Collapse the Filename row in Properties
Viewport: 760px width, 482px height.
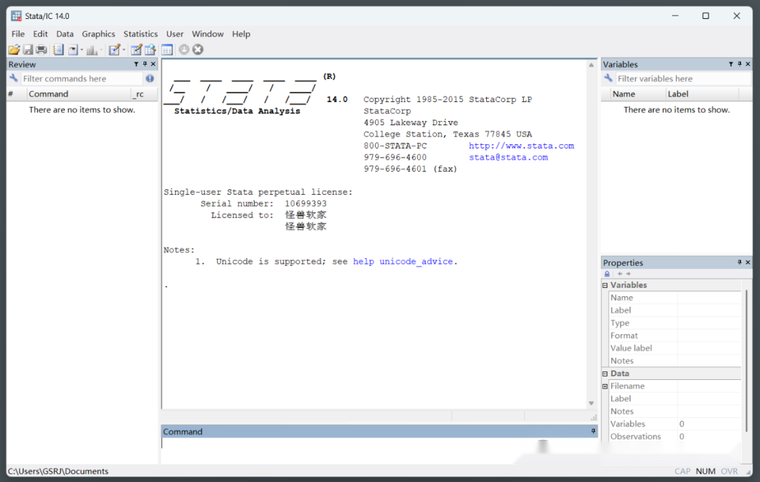click(x=605, y=386)
